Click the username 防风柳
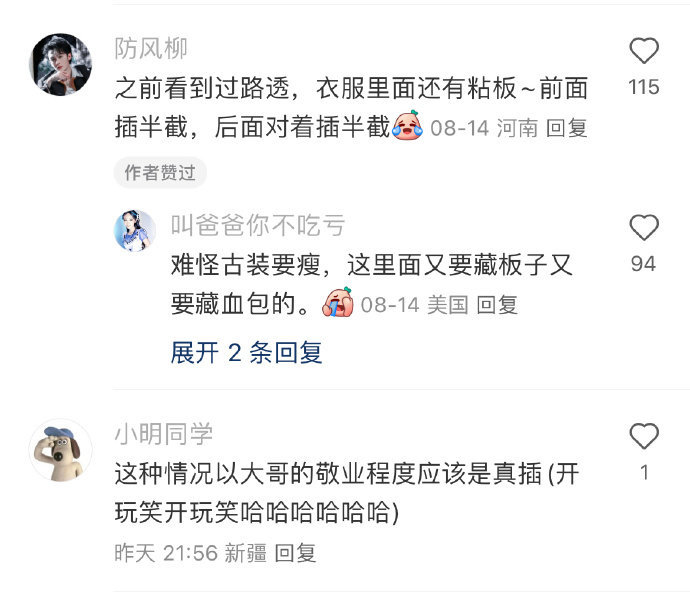The height and width of the screenshot is (599, 690). 151,48
